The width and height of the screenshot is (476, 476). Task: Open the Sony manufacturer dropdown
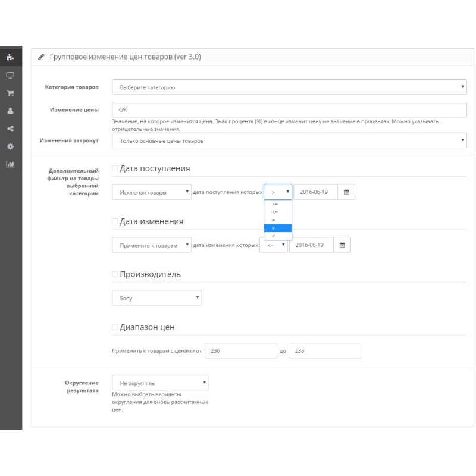156,298
